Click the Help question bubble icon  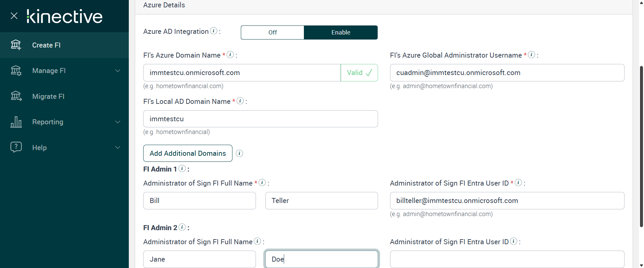[x=16, y=147]
